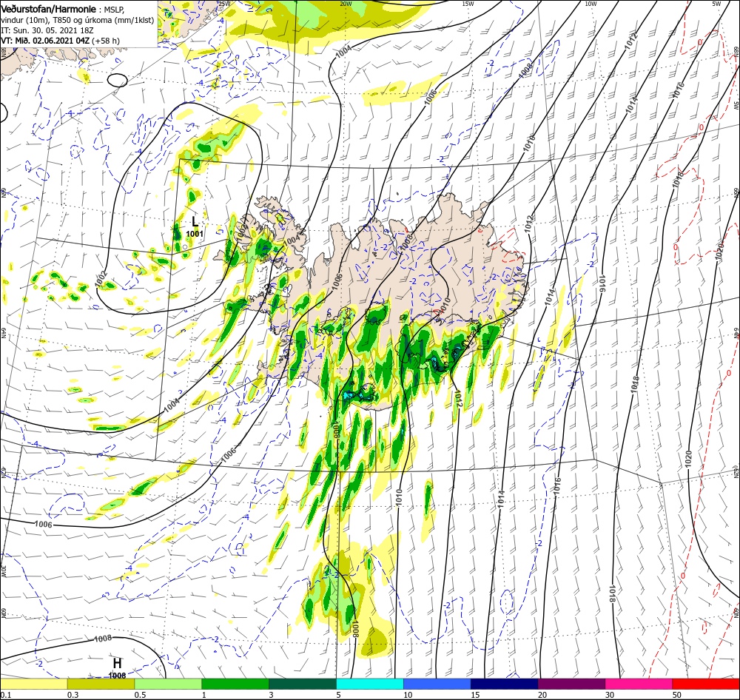This screenshot has height=700, width=740.
Task: Click the "L" low pressure marker
Action: click(195, 221)
